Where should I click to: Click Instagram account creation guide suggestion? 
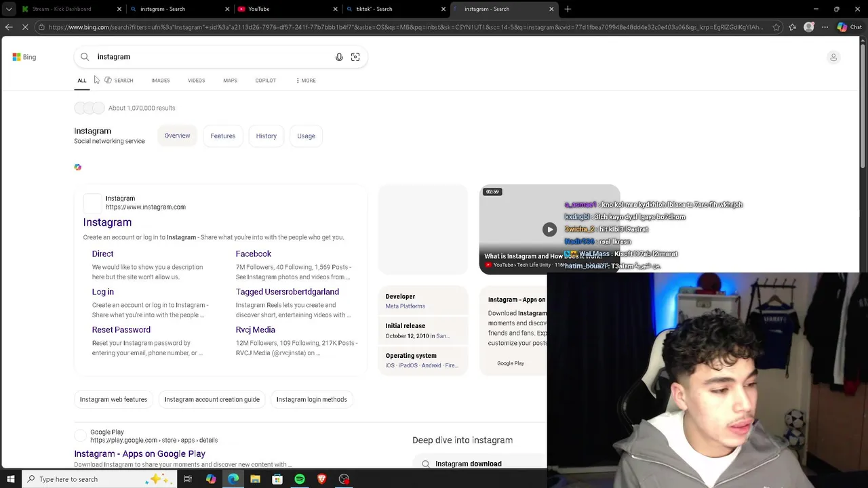click(x=212, y=399)
